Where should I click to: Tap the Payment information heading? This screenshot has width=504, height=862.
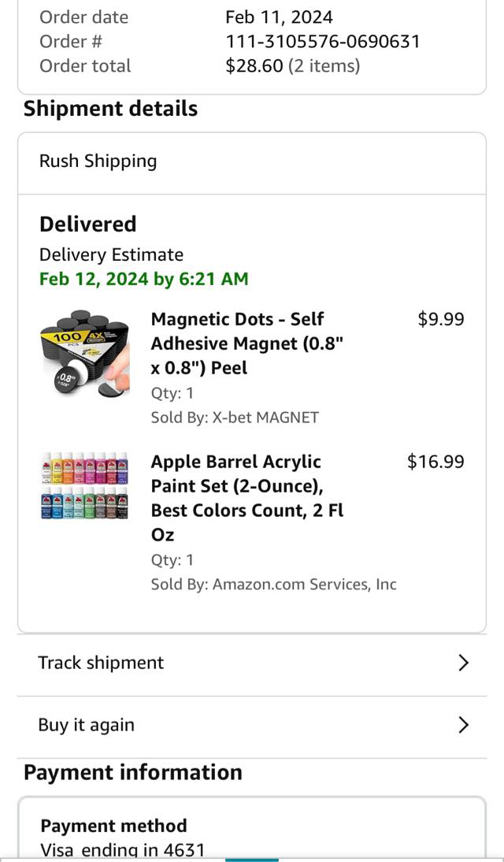133,772
